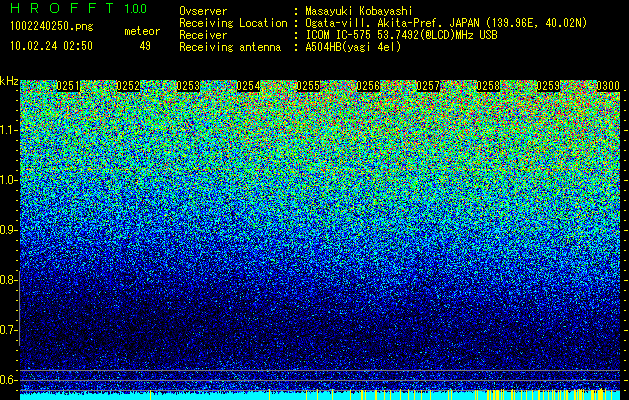The image size is (629, 400).
Task: Click the 0251 time marker
Action: [x=68, y=86]
